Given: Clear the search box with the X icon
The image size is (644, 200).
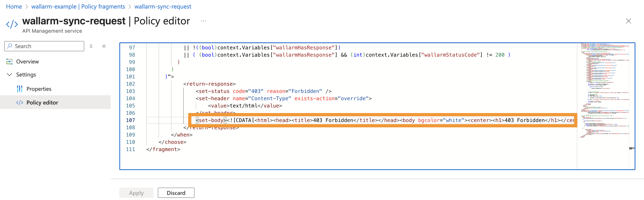Looking at the screenshot, I should 91,46.
